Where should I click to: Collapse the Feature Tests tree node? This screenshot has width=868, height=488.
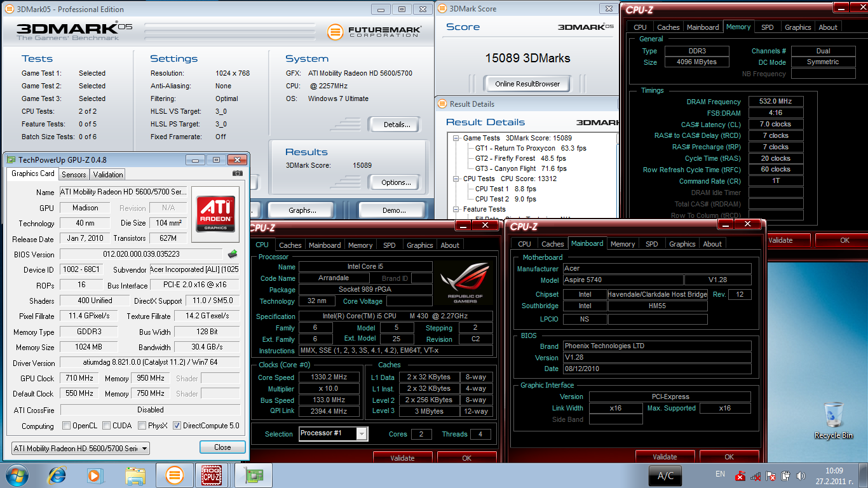click(x=456, y=209)
